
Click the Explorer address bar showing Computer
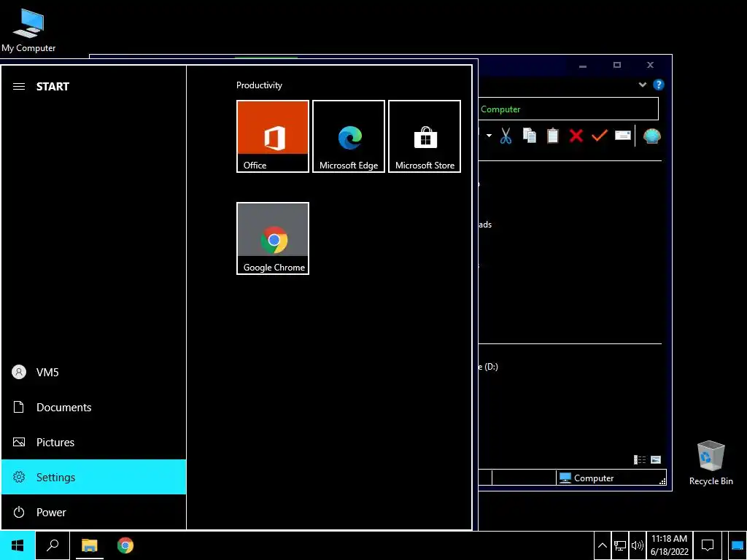(568, 109)
